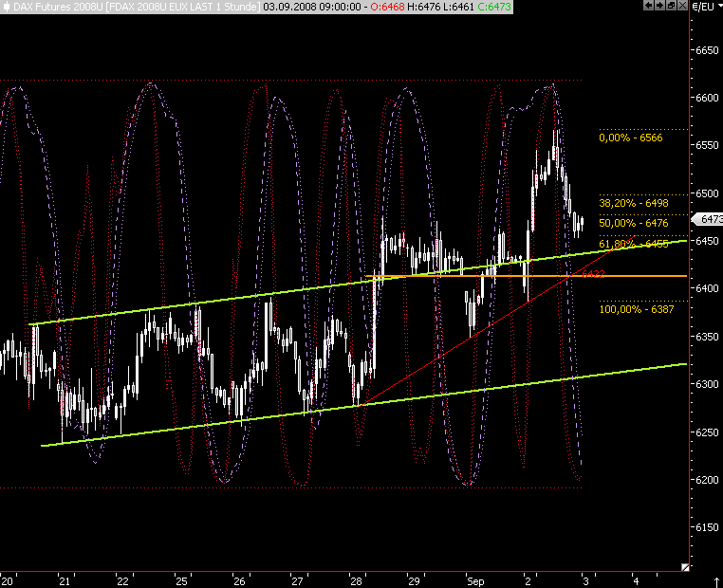Image resolution: width=723 pixels, height=588 pixels.
Task: Click the 6250 price axis label
Action: coord(707,432)
